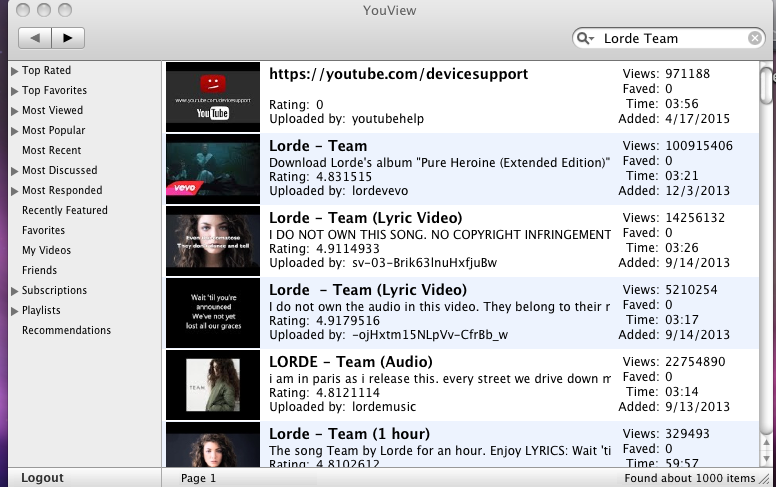Viewport: 776px width, 487px height.
Task: Expand the Most Responded category
Action: click(14, 191)
